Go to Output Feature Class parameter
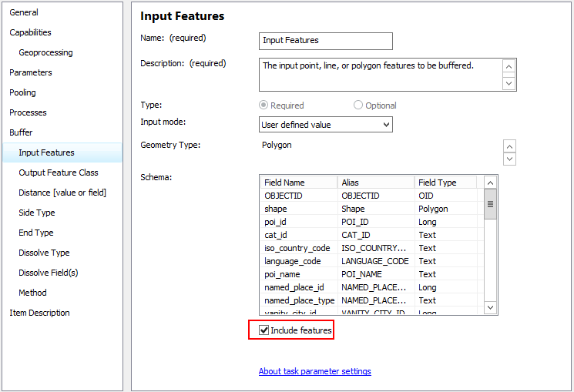 [x=59, y=173]
